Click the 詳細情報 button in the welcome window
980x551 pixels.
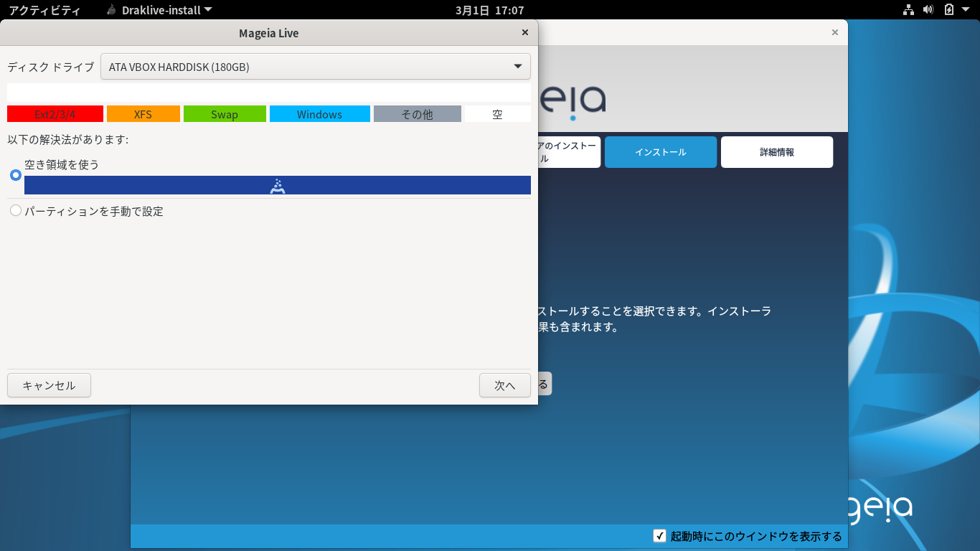[x=777, y=152]
